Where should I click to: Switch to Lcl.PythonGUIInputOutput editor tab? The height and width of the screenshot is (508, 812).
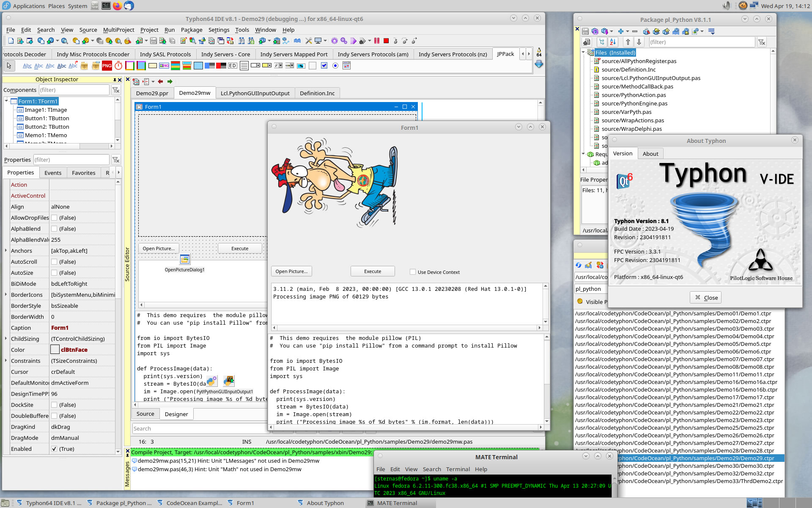[255, 93]
